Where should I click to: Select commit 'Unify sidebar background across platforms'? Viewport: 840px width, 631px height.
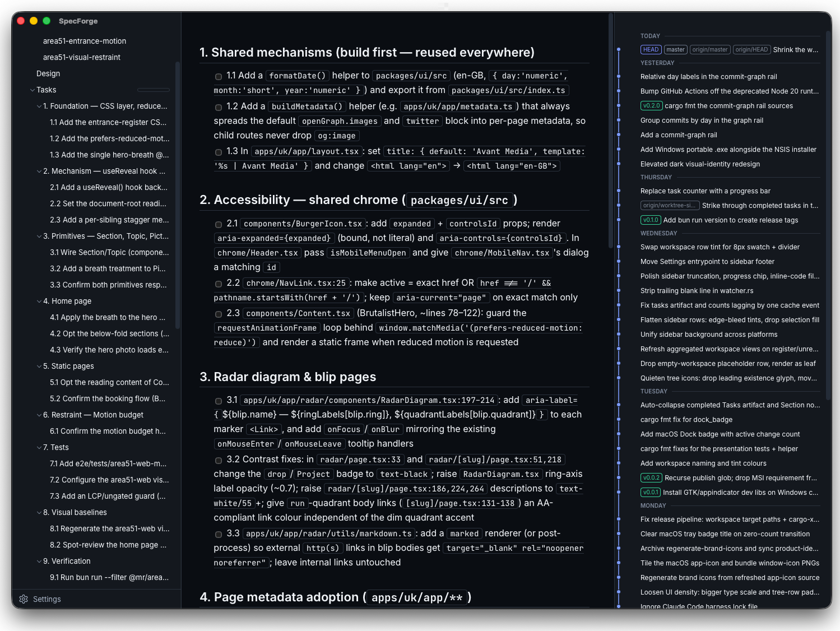[709, 334]
